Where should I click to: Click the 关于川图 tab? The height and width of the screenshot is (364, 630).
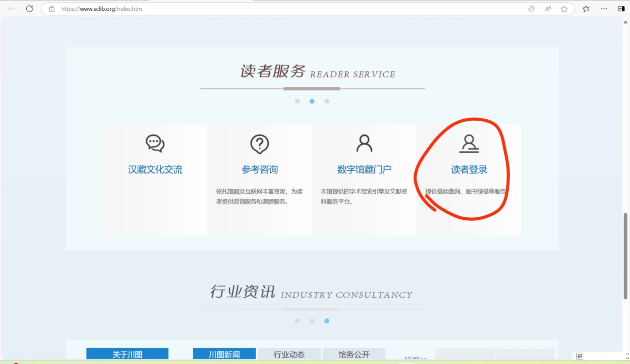(x=127, y=354)
